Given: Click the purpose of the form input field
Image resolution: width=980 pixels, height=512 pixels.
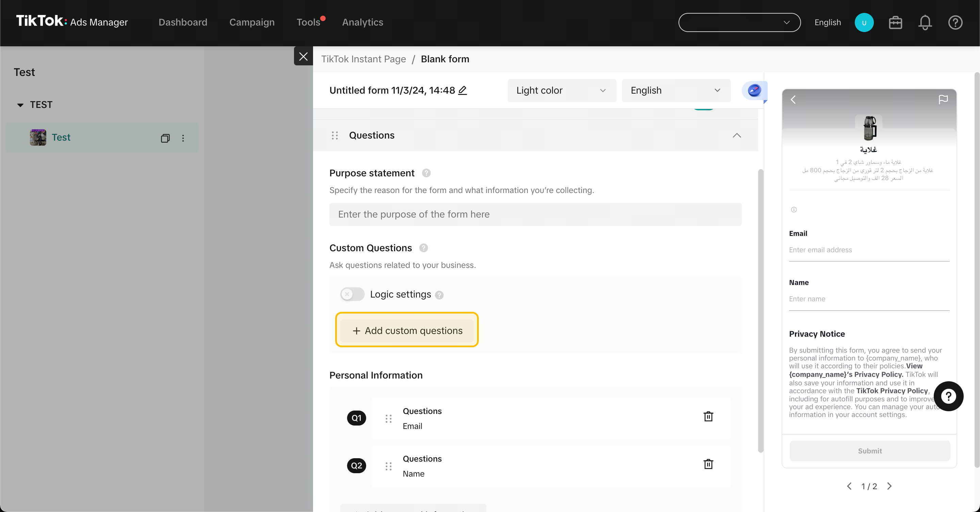Looking at the screenshot, I should coord(535,214).
